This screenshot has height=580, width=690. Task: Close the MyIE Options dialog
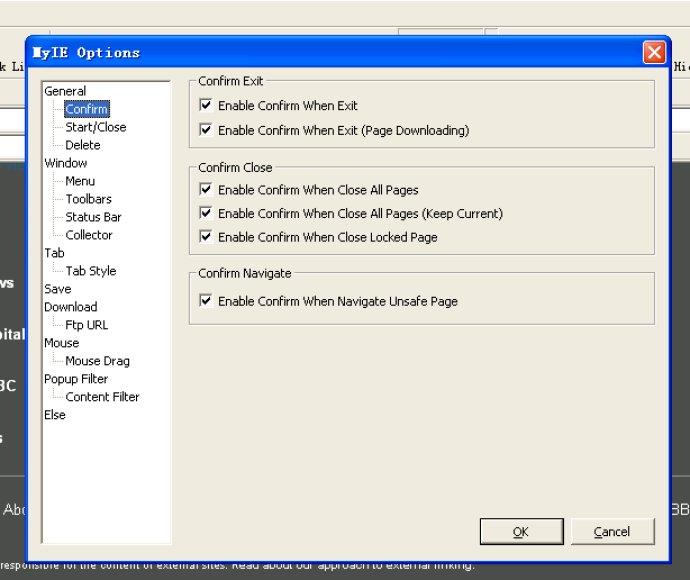654,52
